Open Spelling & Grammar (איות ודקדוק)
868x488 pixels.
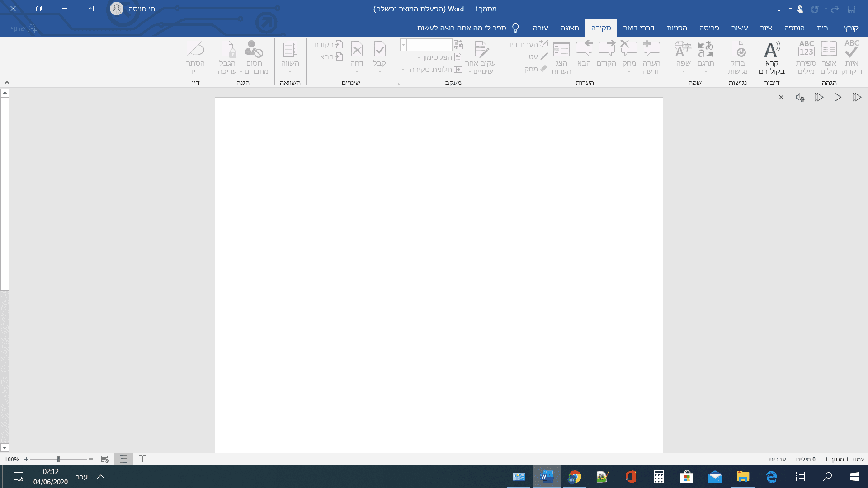[851, 57]
